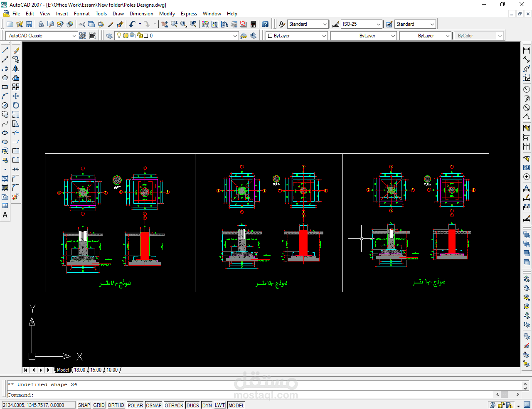
Task: Toggle OTRACK in status bar
Action: [174, 405]
